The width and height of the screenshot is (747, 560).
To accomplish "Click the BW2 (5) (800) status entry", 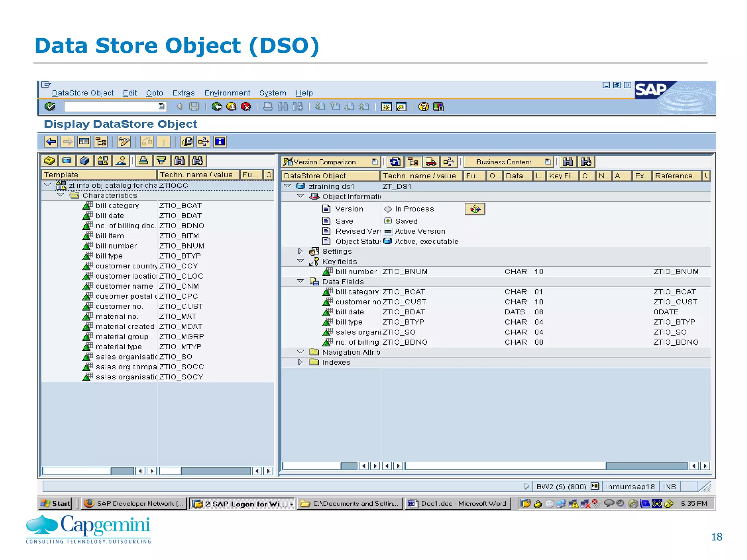I will 561,486.
